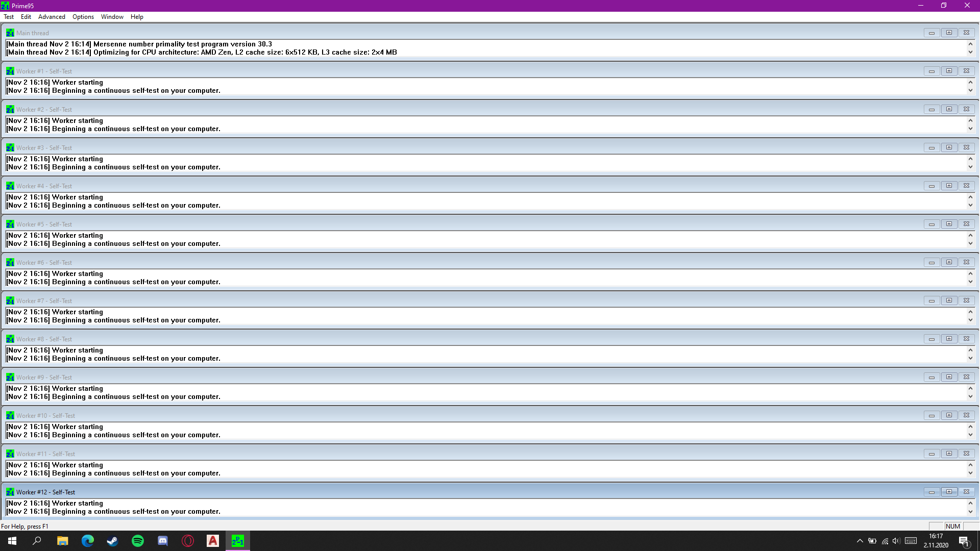Screen dimensions: 980x551
Task: Click the Worker #1 window icon
Action: [x=10, y=71]
